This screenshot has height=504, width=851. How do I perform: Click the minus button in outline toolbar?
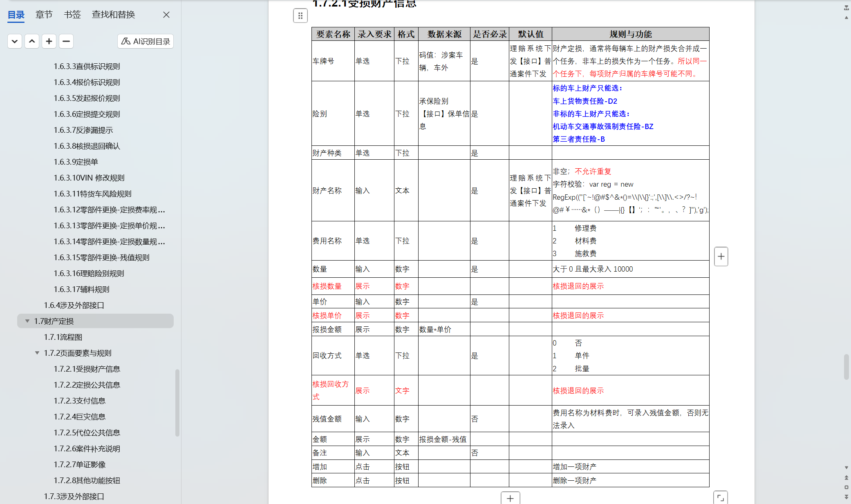coord(66,41)
